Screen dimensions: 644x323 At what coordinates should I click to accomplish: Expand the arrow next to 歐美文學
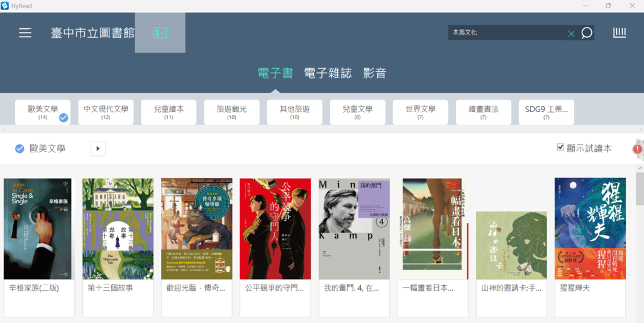[98, 149]
